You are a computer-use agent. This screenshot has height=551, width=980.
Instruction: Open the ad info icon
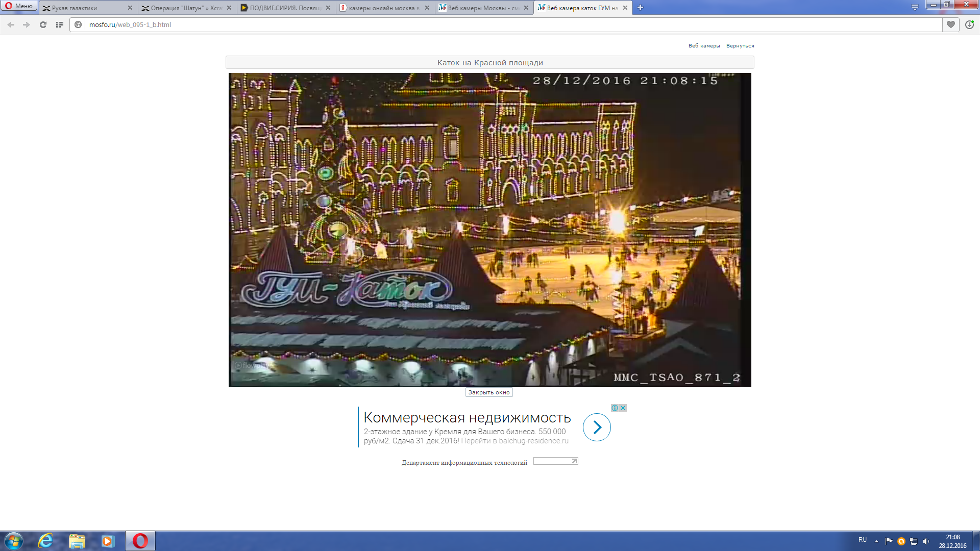615,408
